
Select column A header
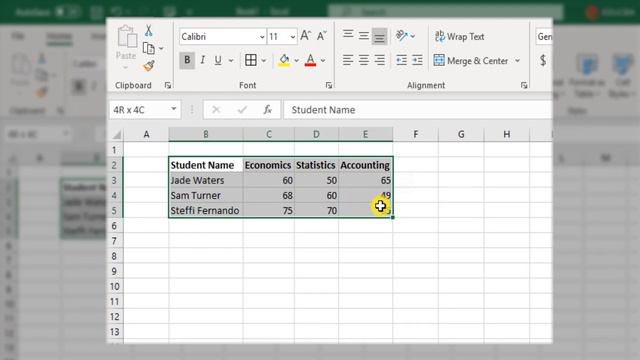[146, 134]
